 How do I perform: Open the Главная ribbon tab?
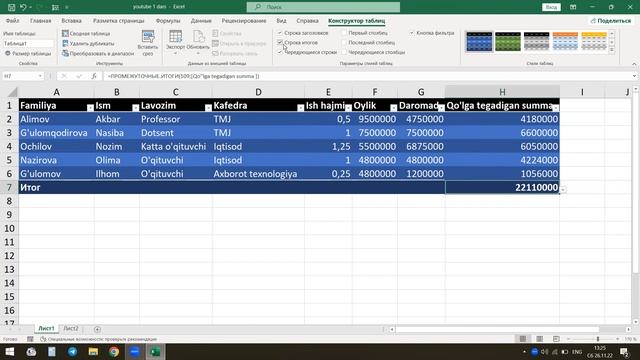coord(40,21)
